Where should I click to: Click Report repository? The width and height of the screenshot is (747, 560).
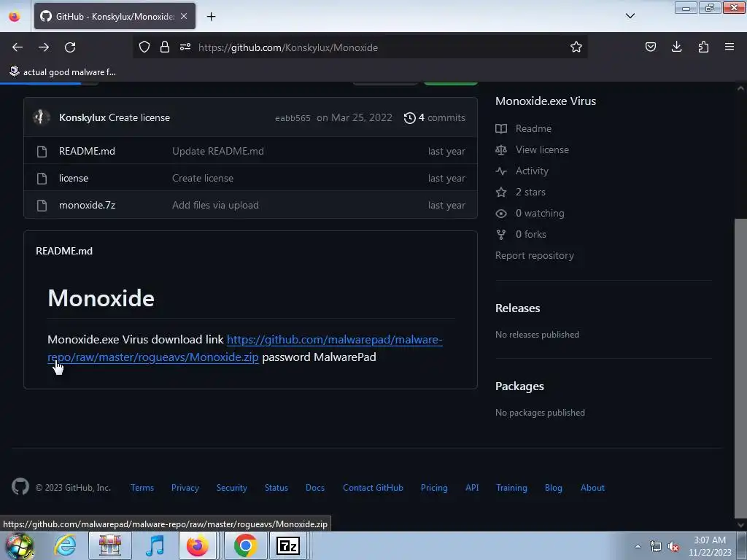[x=535, y=255]
